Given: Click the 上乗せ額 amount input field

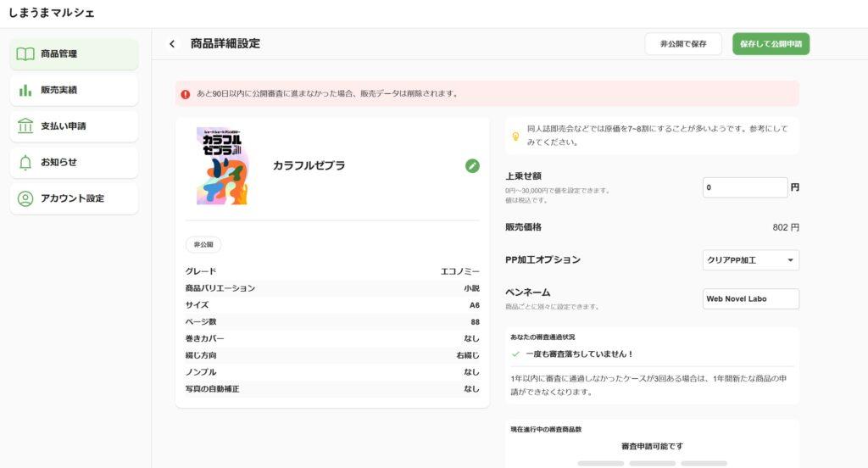Looking at the screenshot, I should point(745,187).
